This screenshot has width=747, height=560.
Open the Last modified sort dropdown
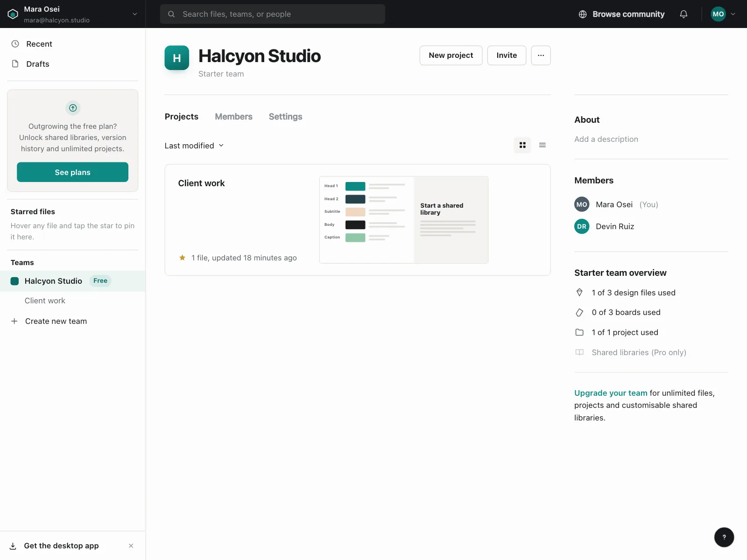click(194, 146)
